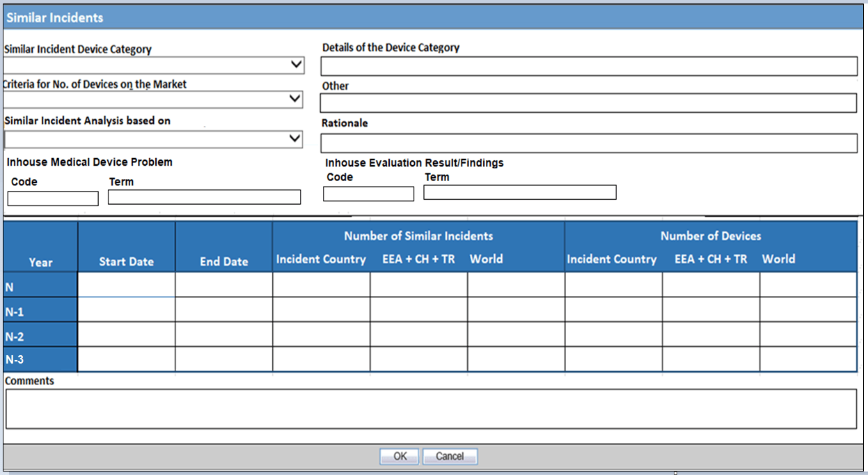Click Similar Incidents EEA + CH + TR cell, row N
868x475 pixels.
point(418,284)
